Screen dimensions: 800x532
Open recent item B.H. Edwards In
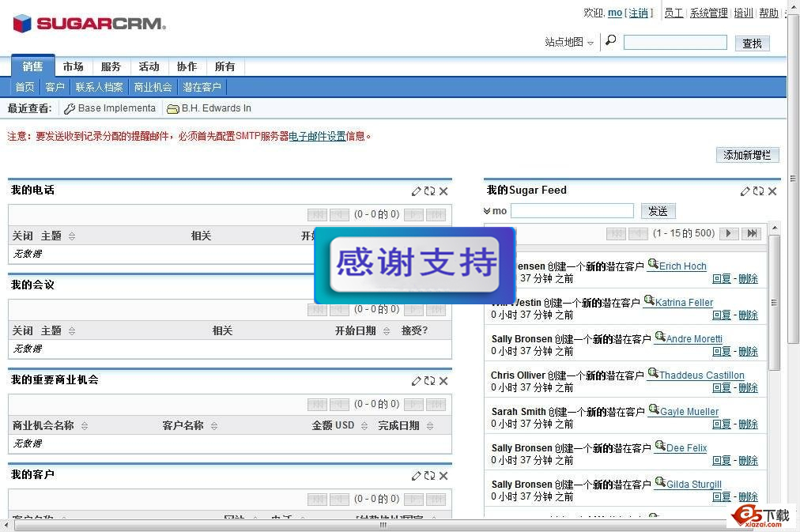pyautogui.click(x=209, y=108)
